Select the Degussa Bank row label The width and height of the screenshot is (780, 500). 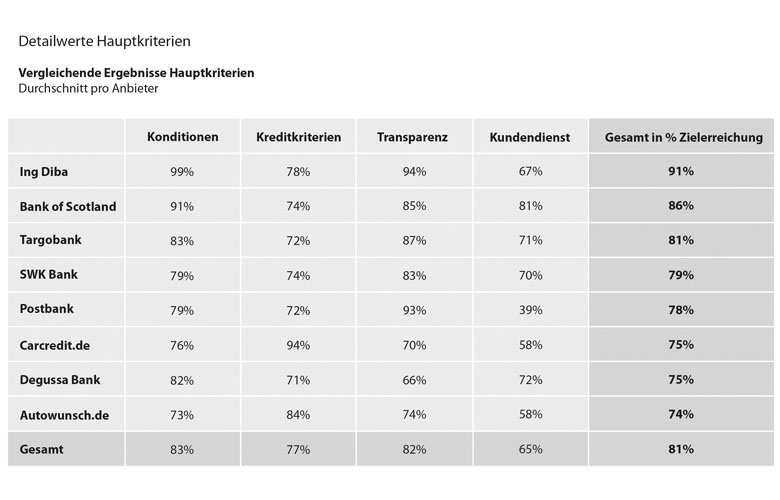(60, 380)
